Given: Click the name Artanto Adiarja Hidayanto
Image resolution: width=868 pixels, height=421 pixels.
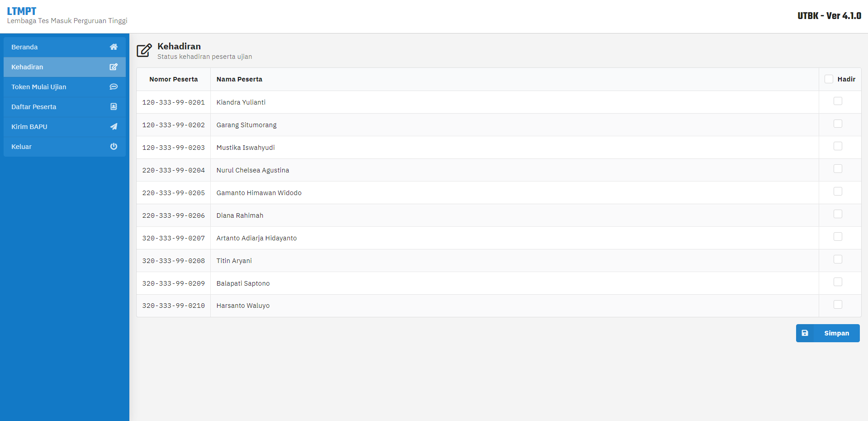Looking at the screenshot, I should coord(256,238).
